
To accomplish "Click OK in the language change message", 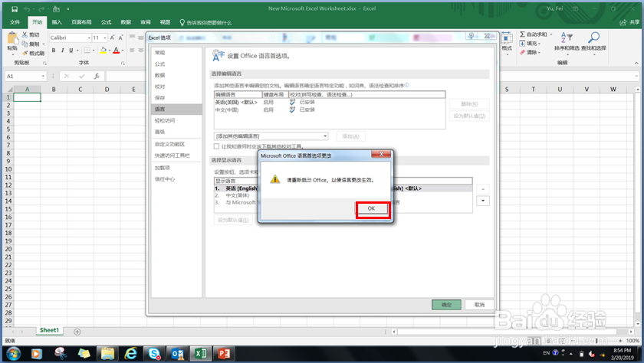I will tap(371, 208).
